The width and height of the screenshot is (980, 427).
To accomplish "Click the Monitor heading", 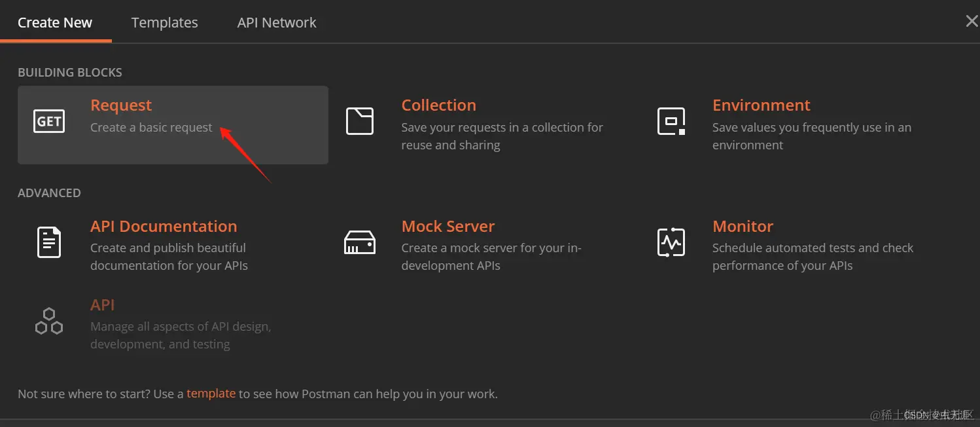I will (743, 226).
